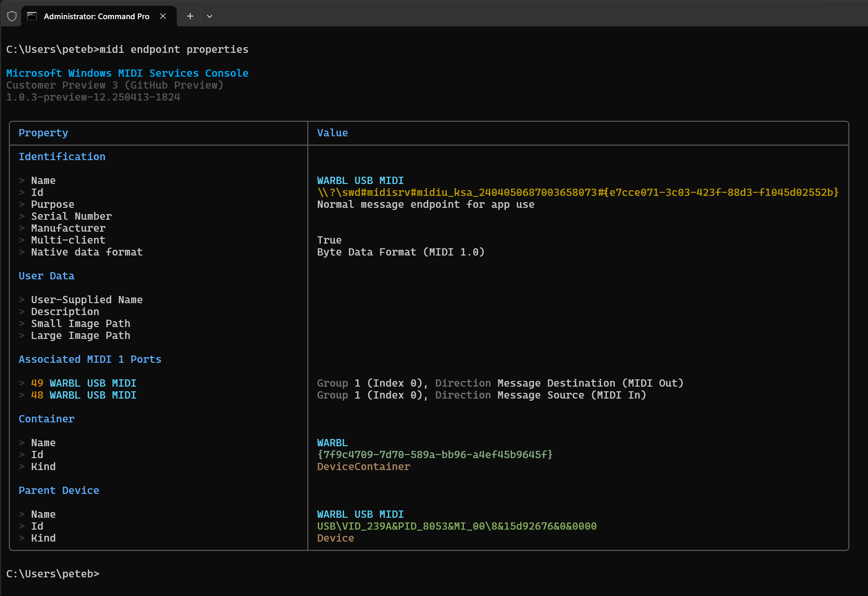Click the Microsoft Windows MIDI Services Console title
This screenshot has height=596, width=868.
click(x=127, y=73)
